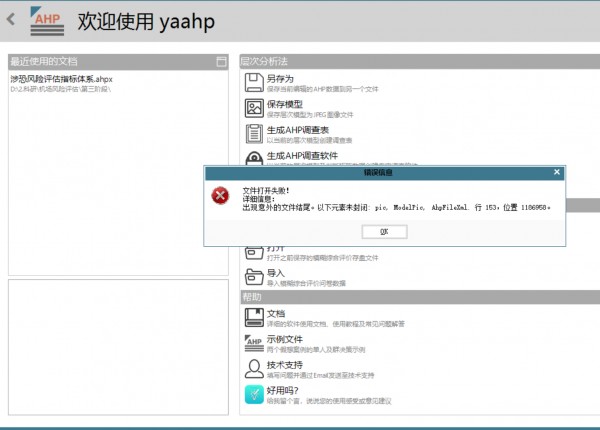
Task: Open 文档 help entry
Action: pos(276,314)
